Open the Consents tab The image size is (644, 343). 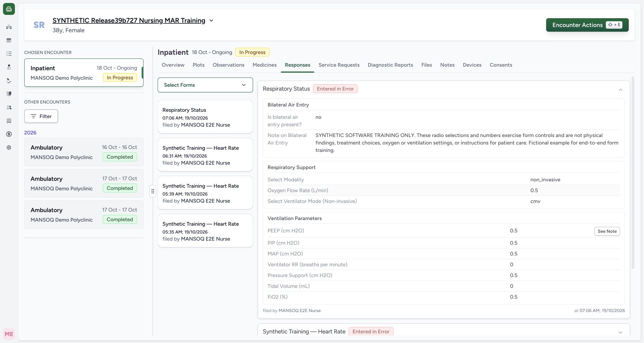501,65
